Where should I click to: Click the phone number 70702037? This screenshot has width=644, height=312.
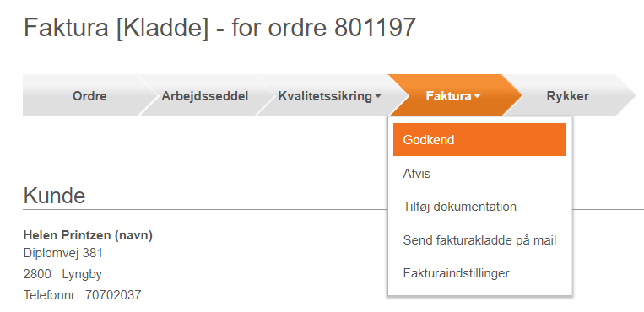coord(113,295)
